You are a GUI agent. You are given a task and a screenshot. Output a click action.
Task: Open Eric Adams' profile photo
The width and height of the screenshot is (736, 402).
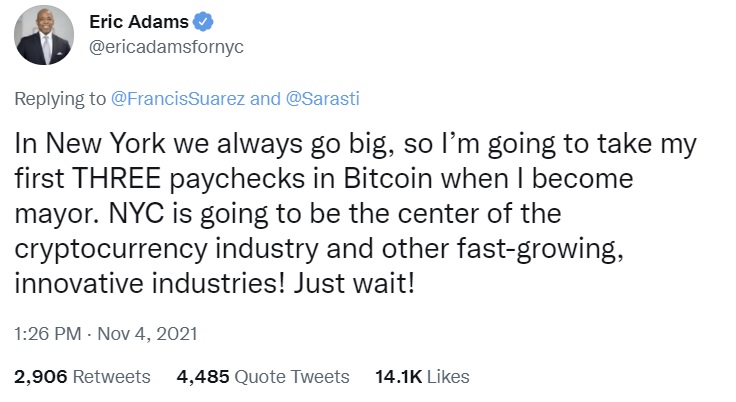click(x=44, y=35)
